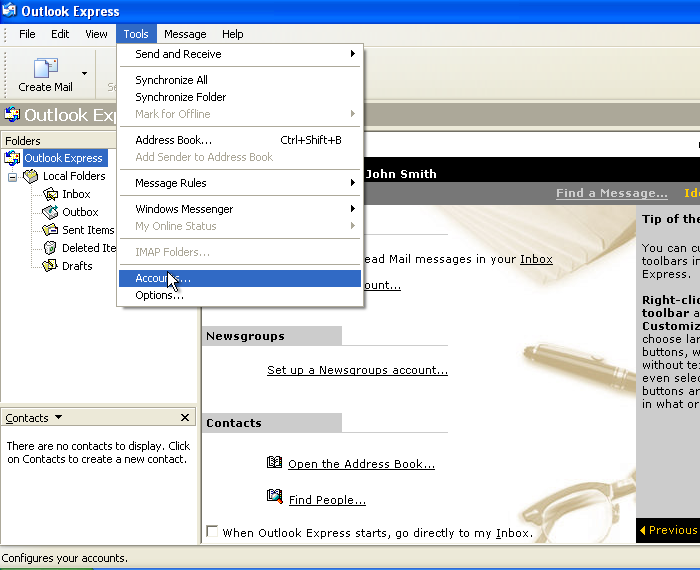Select the Outbox folder icon
The height and width of the screenshot is (570, 700).
click(x=51, y=212)
